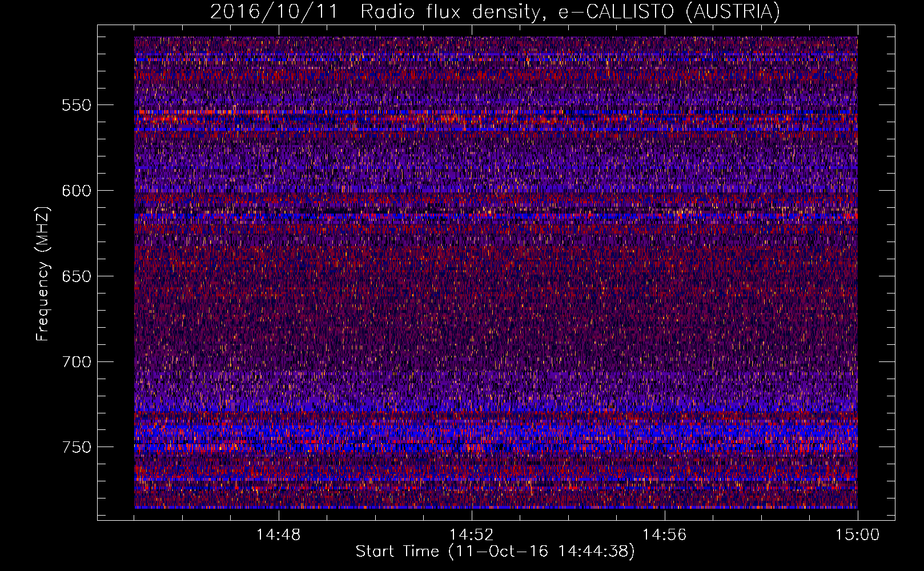Click the 15:00 time tick label
Screen dimensions: 924x571
(x=858, y=535)
